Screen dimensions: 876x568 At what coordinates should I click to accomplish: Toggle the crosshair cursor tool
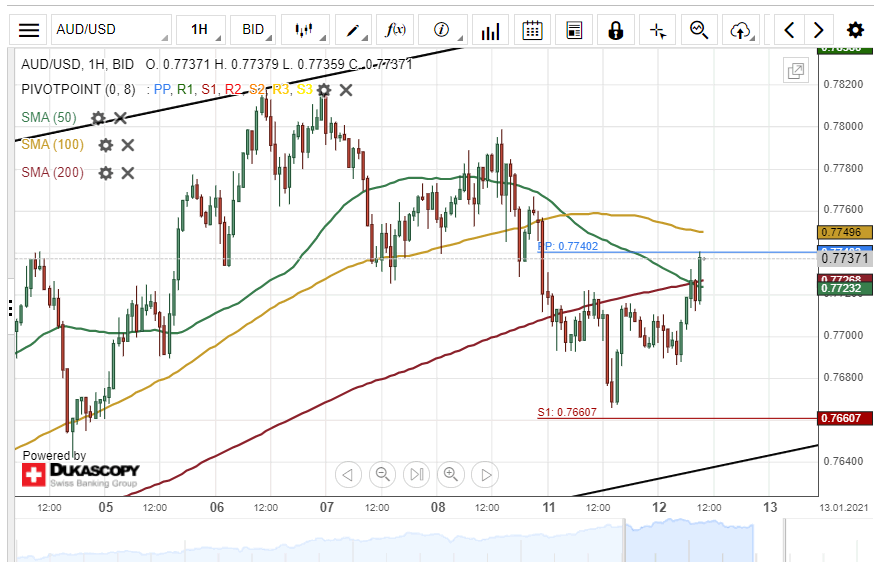pyautogui.click(x=657, y=30)
